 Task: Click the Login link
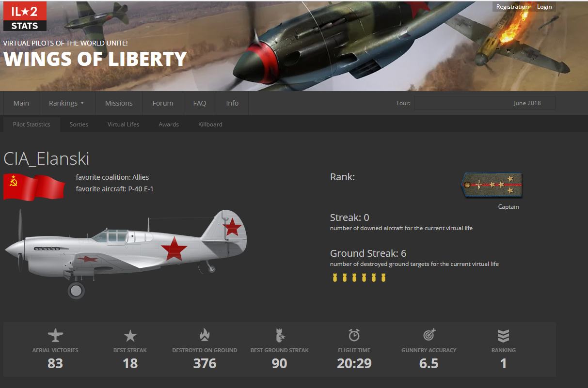click(544, 7)
